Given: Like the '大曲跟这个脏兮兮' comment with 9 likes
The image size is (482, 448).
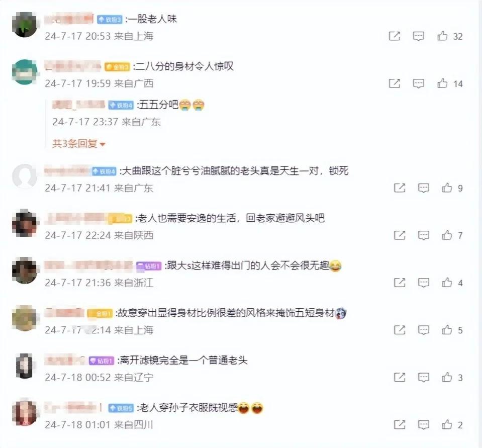Looking at the screenshot, I should (447, 188).
